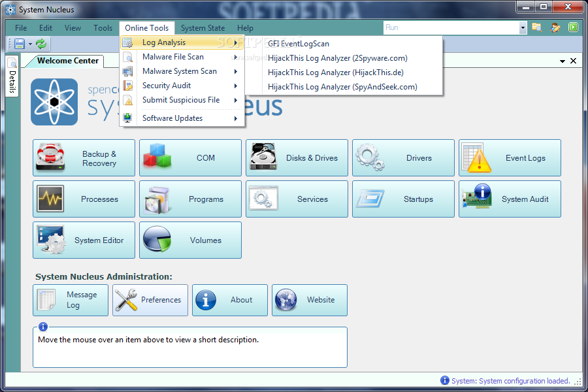Expand the Submit Suspicious File submenu
The image size is (588, 392).
pyautogui.click(x=182, y=100)
